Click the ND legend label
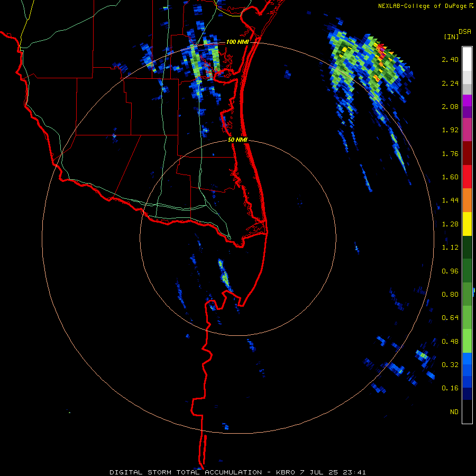Screen dimensions: 476x476 (x=454, y=412)
